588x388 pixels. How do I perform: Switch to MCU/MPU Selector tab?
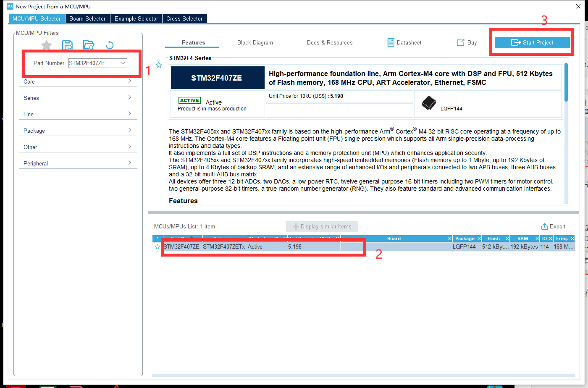coord(37,19)
